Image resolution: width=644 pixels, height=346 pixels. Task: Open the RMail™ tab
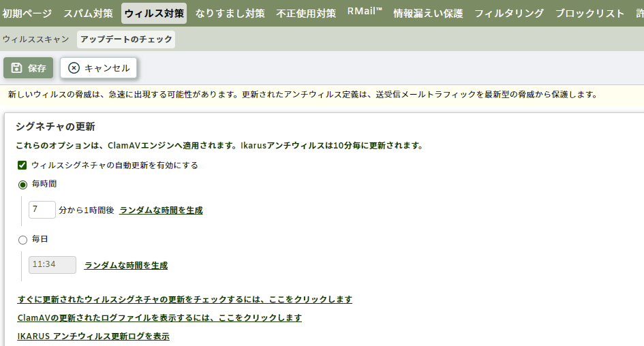365,13
